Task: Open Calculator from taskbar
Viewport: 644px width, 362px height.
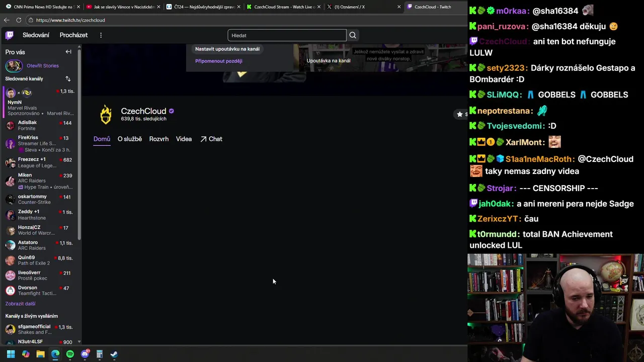Action: coord(100,354)
